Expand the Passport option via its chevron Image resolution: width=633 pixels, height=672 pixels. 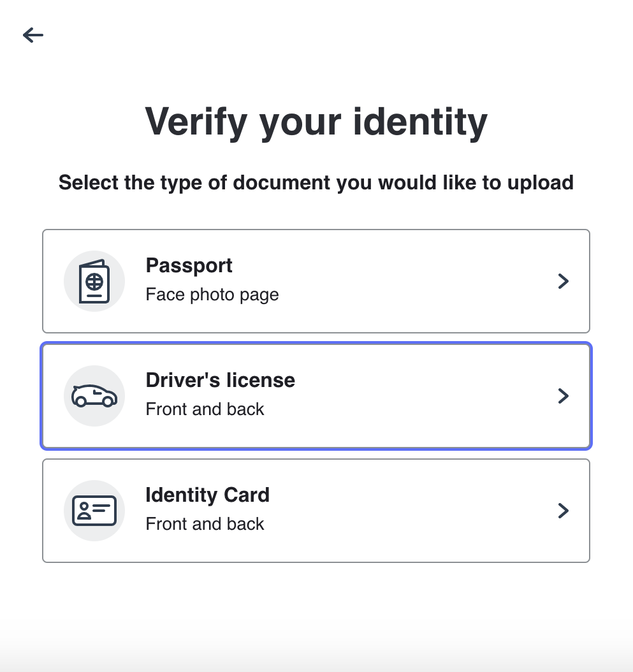pyautogui.click(x=563, y=281)
